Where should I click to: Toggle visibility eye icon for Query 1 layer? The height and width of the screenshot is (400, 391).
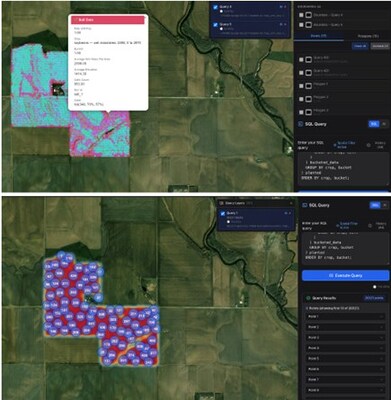tap(285, 213)
